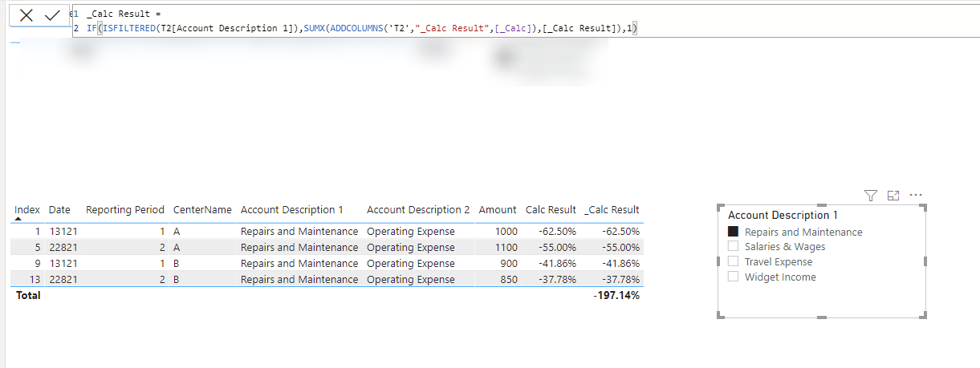
Task: Sort by _Calc Result column header
Action: pyautogui.click(x=612, y=210)
